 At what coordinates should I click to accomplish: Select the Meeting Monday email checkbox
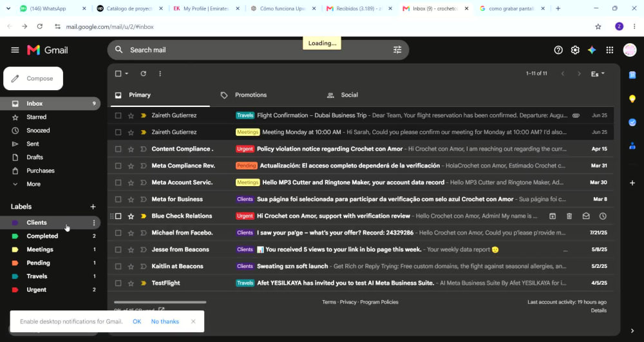(x=118, y=132)
